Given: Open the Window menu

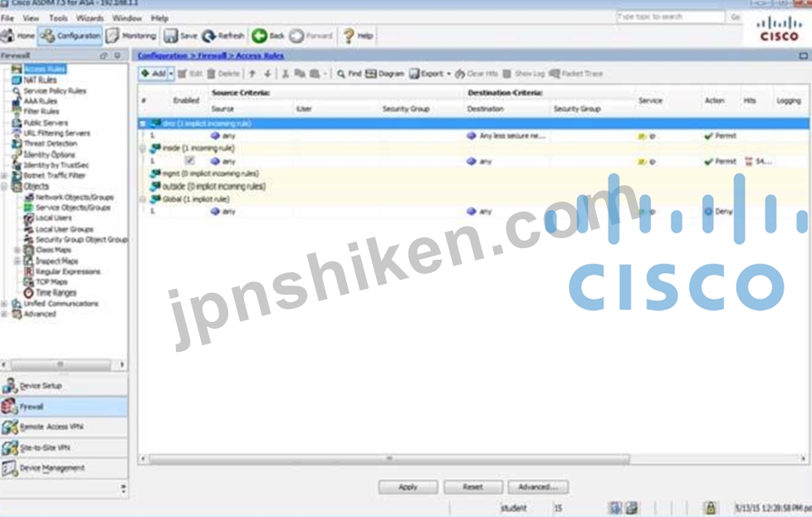Looking at the screenshot, I should point(127,18).
